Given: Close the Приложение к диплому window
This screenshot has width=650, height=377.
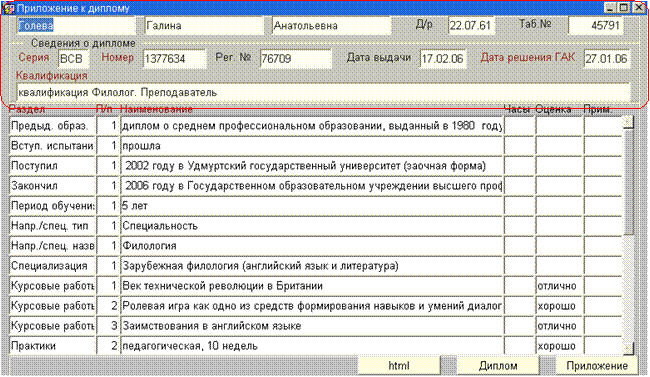Looking at the screenshot, I should point(639,7).
